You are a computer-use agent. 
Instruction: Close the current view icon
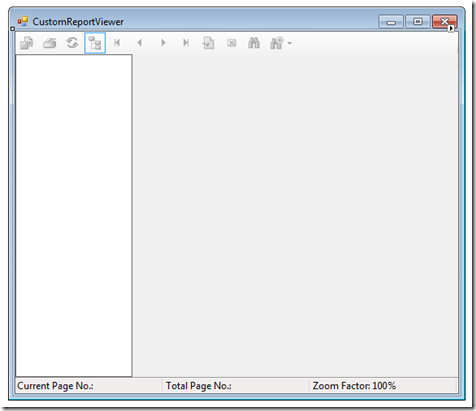[x=231, y=43]
